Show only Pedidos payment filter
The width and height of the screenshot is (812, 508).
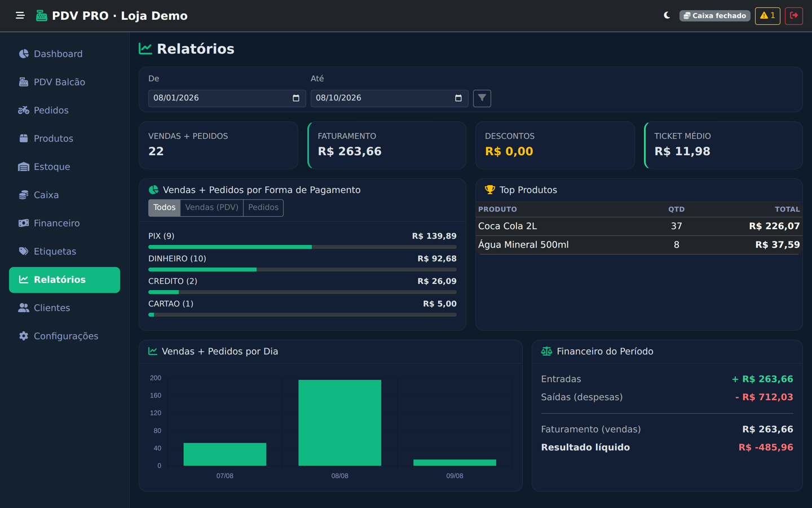(263, 208)
